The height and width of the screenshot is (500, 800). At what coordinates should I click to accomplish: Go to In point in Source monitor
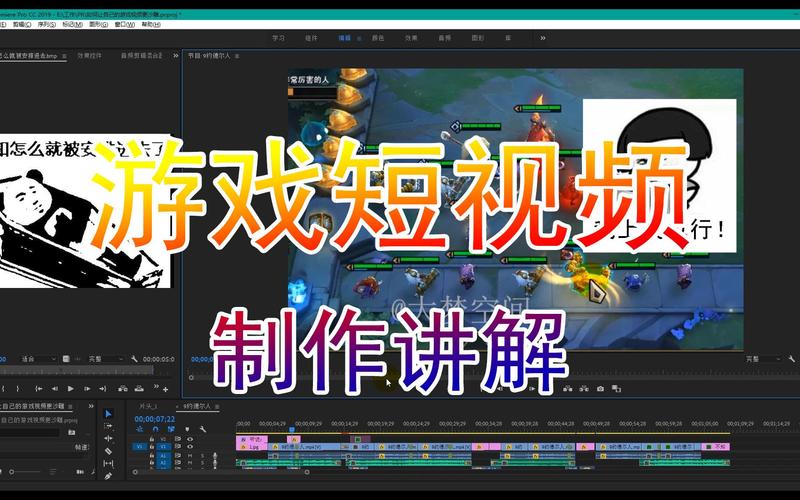pos(39,389)
